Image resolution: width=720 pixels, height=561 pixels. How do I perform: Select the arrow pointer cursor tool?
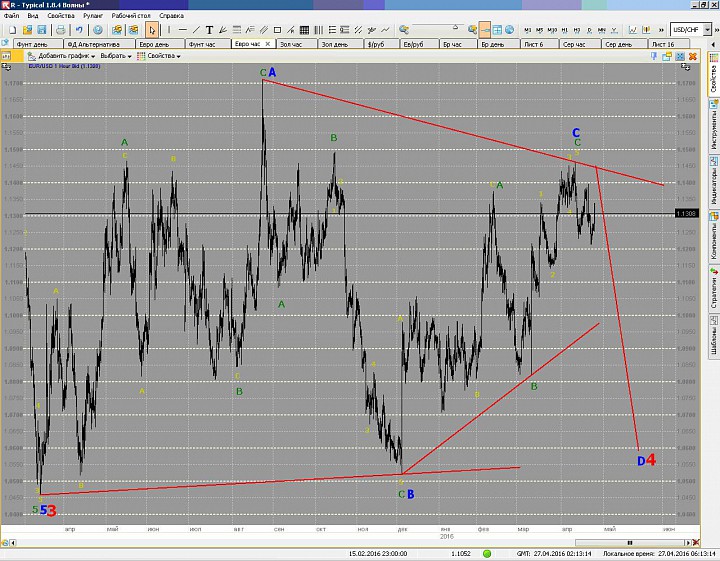(x=152, y=30)
